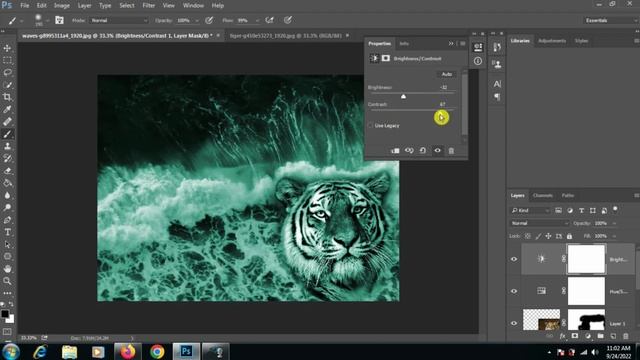Select the Gradient tool
Viewport: 640px width, 360px height.
[x=7, y=183]
